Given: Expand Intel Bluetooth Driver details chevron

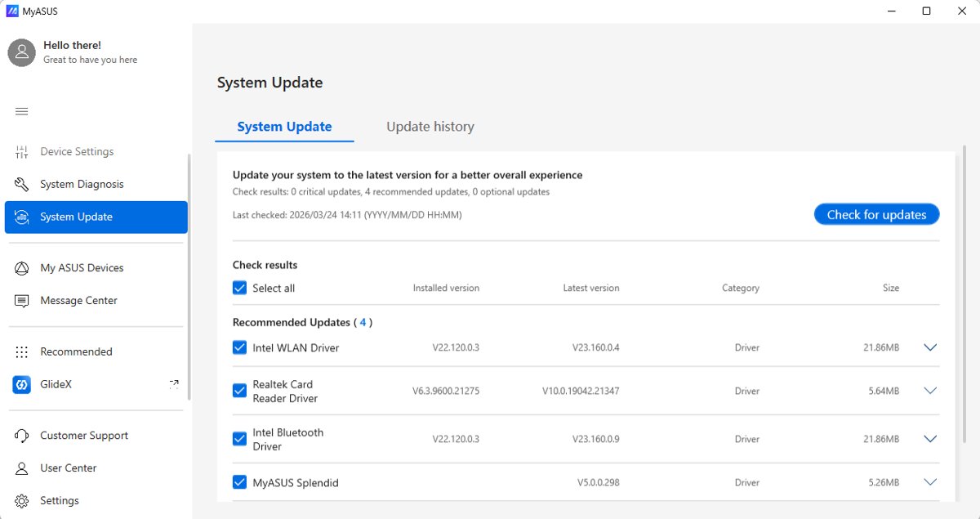Looking at the screenshot, I should 929,439.
